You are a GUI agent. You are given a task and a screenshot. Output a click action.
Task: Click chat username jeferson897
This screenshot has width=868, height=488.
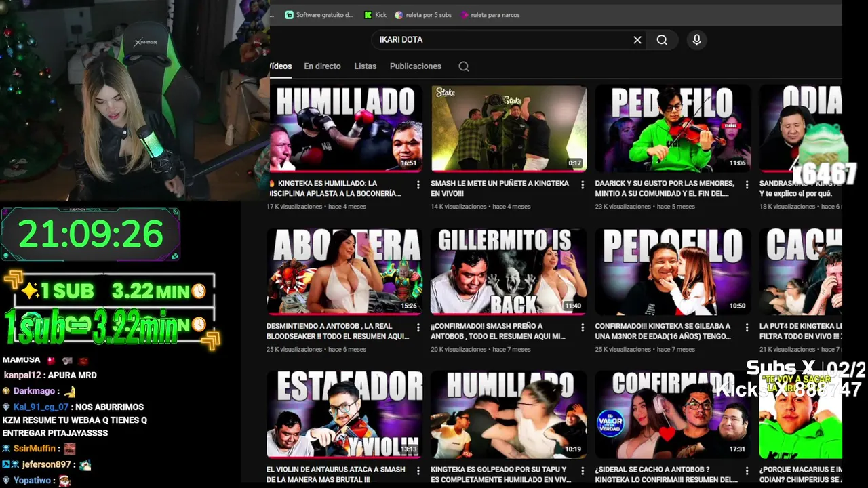[x=46, y=465]
